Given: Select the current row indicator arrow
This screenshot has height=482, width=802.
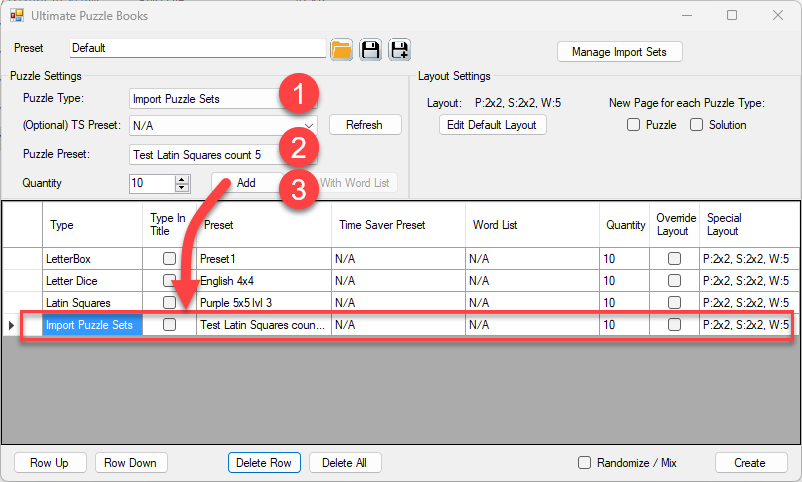Looking at the screenshot, I should [12, 325].
